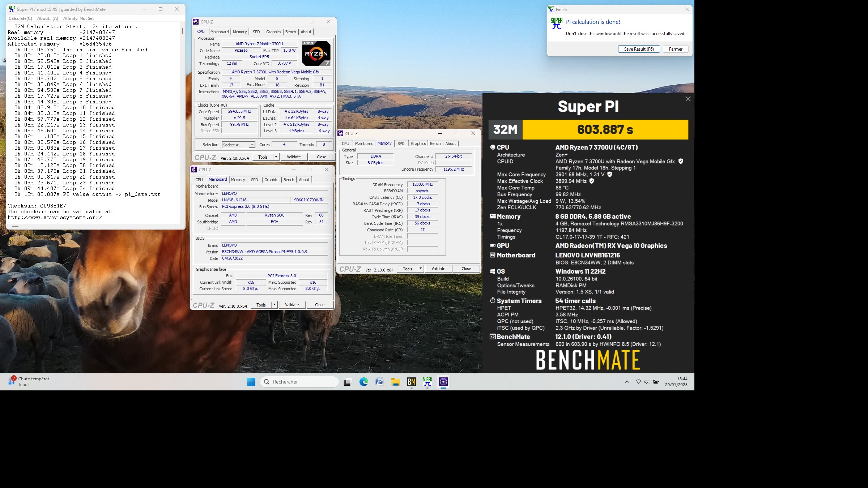Click shield beside Max Core Frequency
The image size is (868, 488).
[609, 174]
